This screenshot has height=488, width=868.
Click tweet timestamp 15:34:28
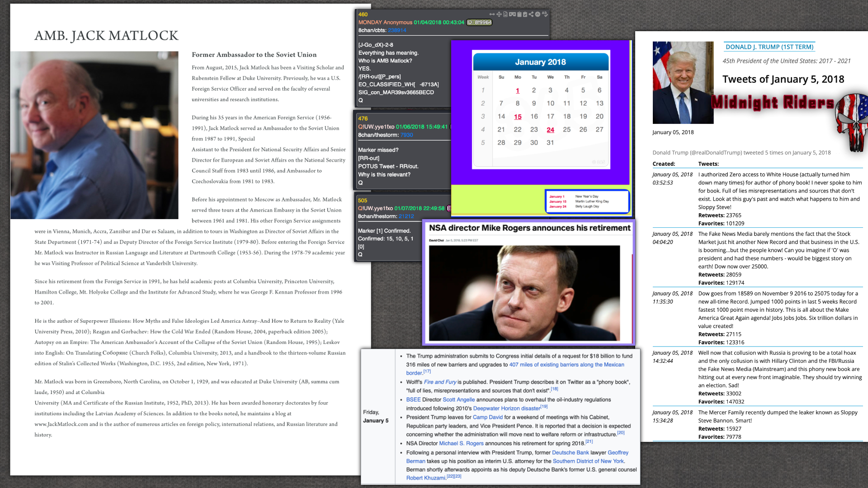[x=663, y=421]
